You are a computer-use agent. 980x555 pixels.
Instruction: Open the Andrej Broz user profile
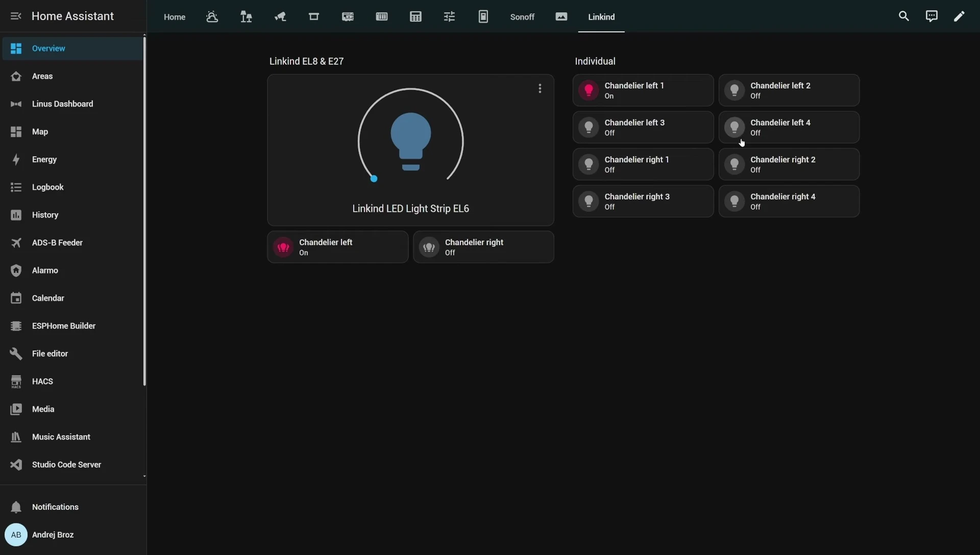coord(72,535)
